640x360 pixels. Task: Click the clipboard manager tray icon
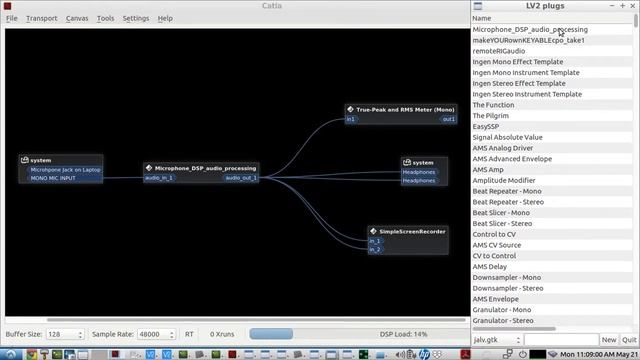point(412,354)
